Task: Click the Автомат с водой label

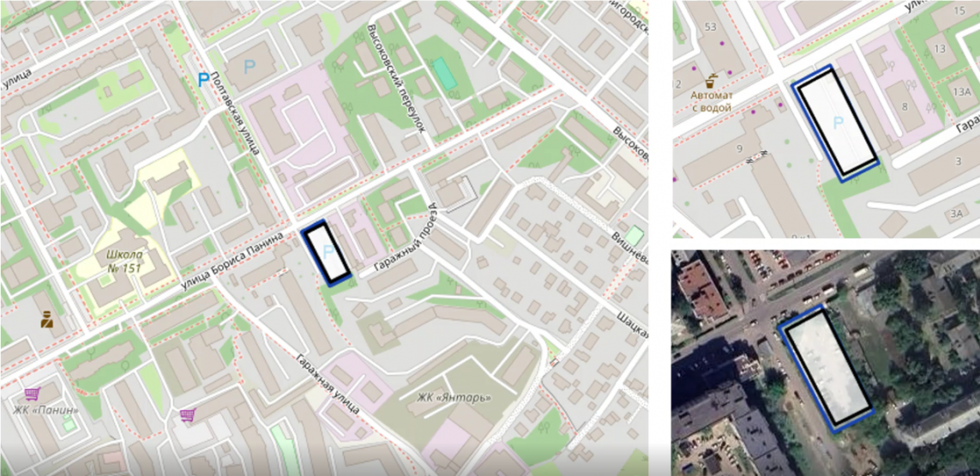Action: click(x=712, y=101)
